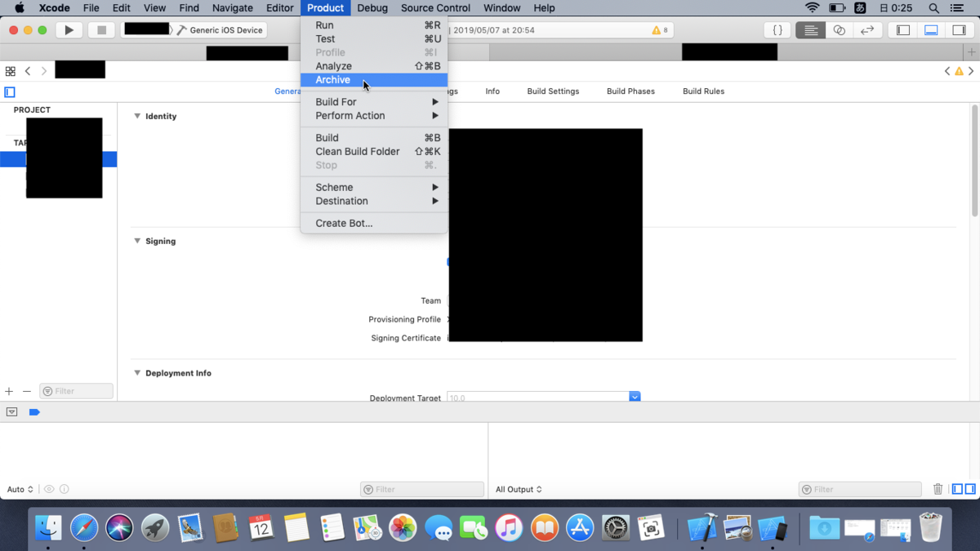Open the Debug menu
980x551 pixels.
pyautogui.click(x=372, y=8)
